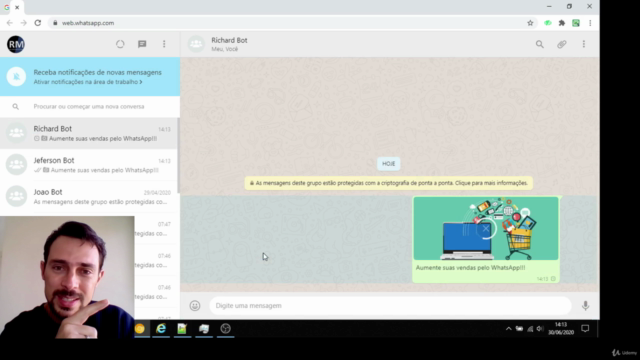
Task: Click the 'Digite uma mensagem' input
Action: [390, 305]
